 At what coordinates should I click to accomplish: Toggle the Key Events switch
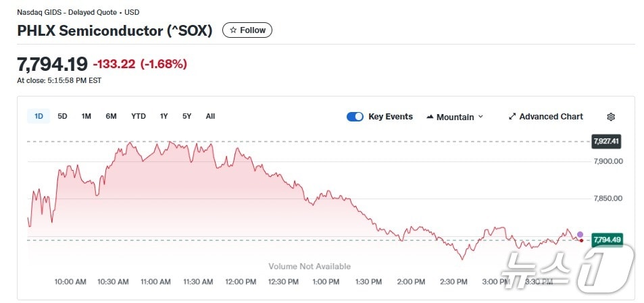click(355, 117)
